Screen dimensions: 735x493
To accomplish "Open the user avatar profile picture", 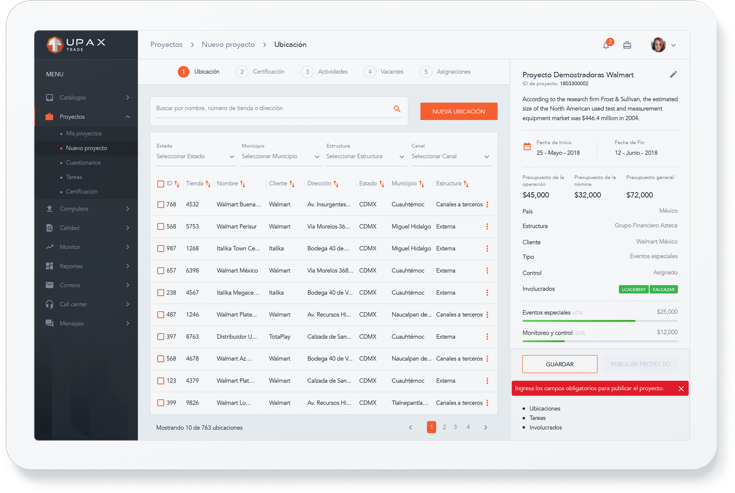I will [658, 45].
